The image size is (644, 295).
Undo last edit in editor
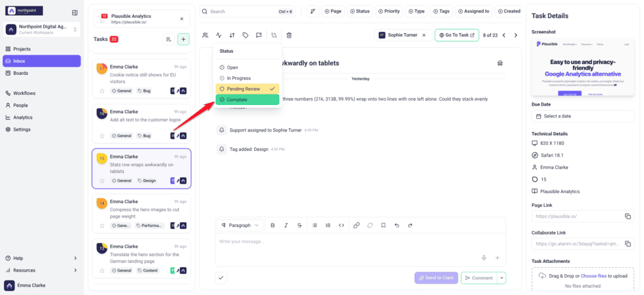tap(396, 225)
